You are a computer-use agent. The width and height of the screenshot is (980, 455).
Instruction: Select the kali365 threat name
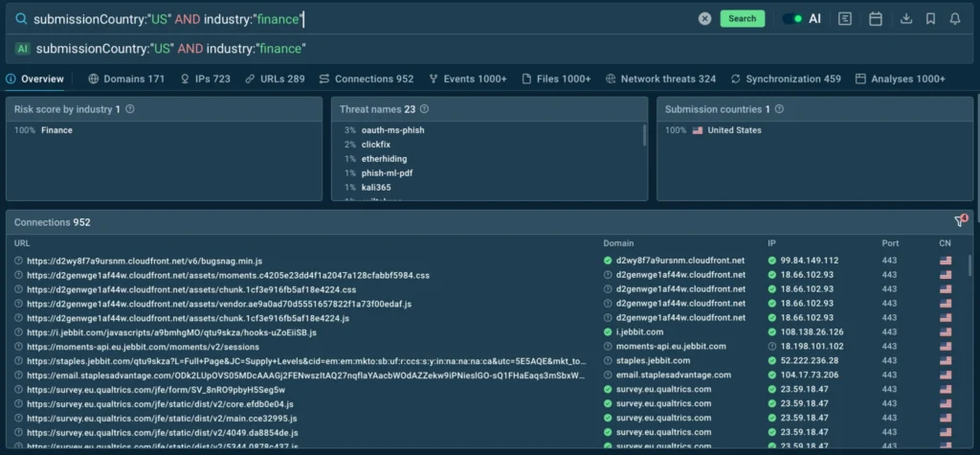[x=376, y=187]
